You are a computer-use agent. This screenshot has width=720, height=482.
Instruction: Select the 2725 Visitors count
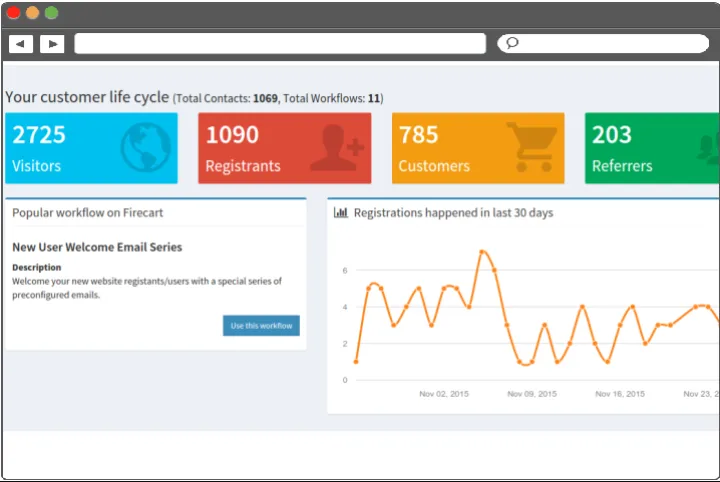[39, 135]
